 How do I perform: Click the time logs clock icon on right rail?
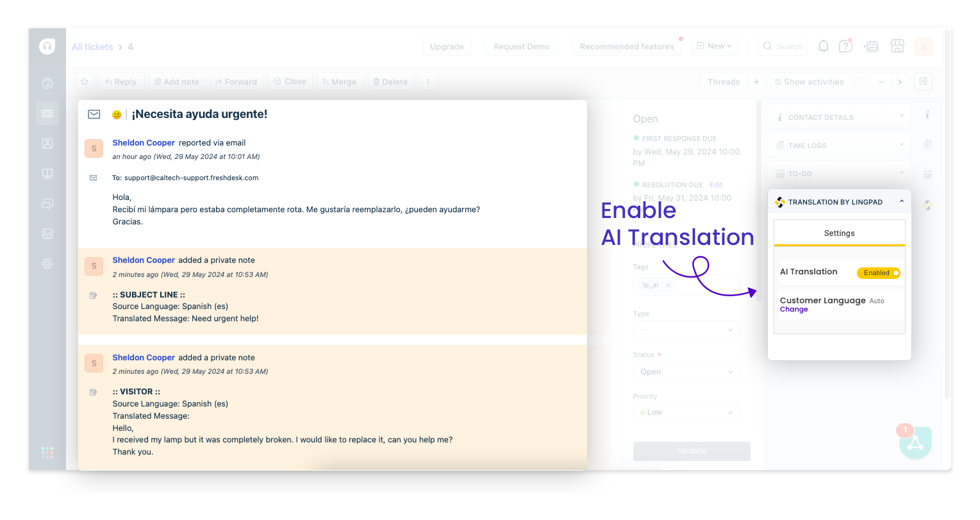pos(927,144)
